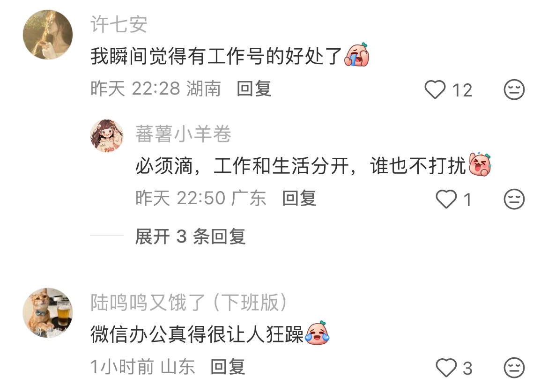Tap dislike face icon on 蕃薯小羊卷's reply
The image size is (548, 392).
click(x=514, y=199)
